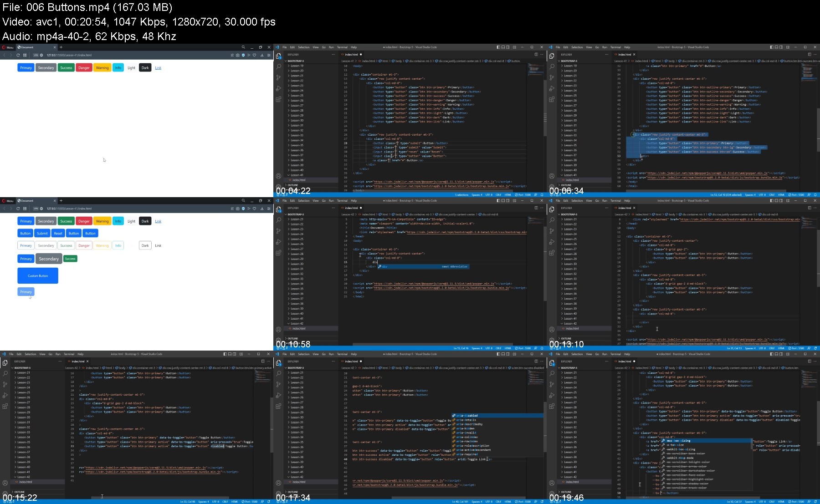Viewport: 820px width, 504px height.
Task: Open the Run menu in the 00:17:34 frame
Action: [x=331, y=354]
